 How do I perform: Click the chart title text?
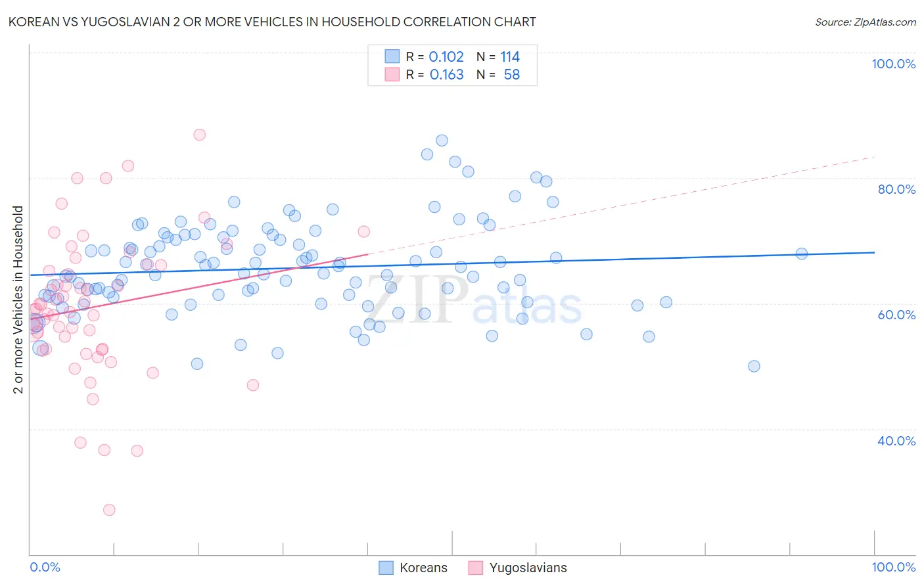[x=272, y=22]
